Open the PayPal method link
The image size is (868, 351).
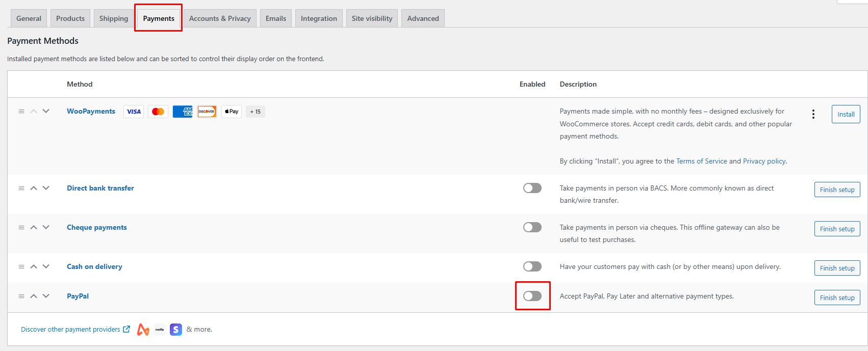pyautogui.click(x=78, y=296)
